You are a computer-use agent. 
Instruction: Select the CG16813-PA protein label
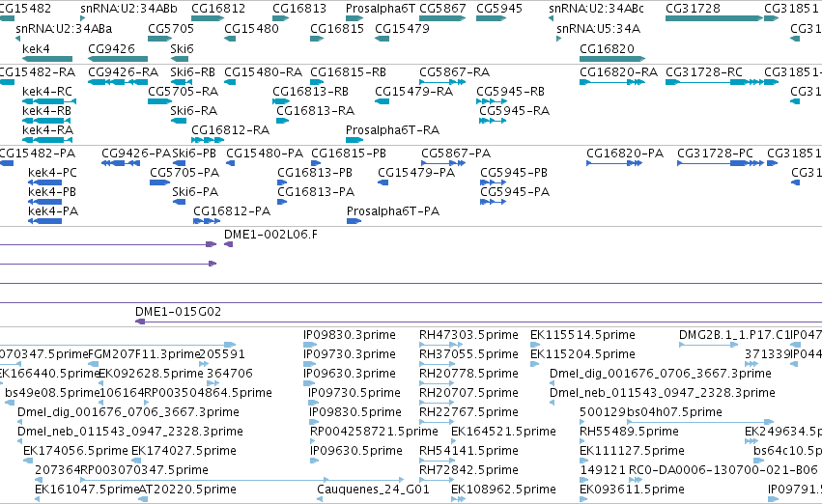pos(316,192)
